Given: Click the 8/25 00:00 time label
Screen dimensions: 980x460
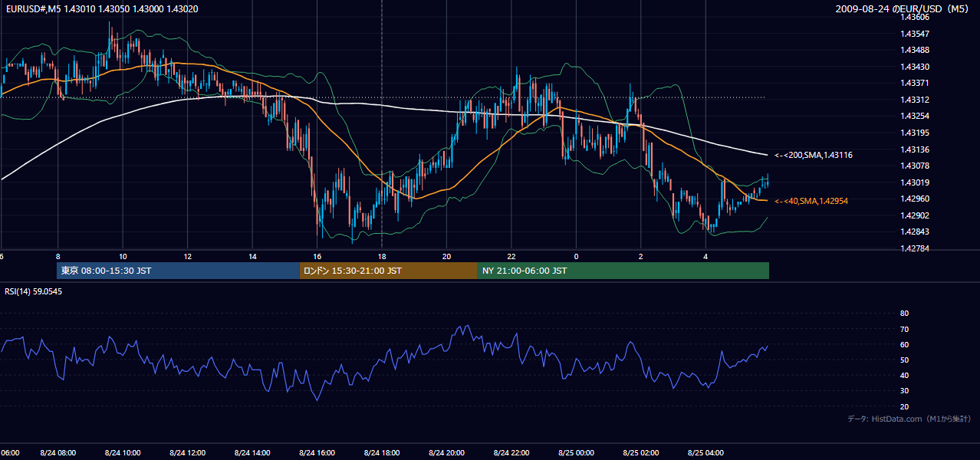Looking at the screenshot, I should tap(577, 453).
